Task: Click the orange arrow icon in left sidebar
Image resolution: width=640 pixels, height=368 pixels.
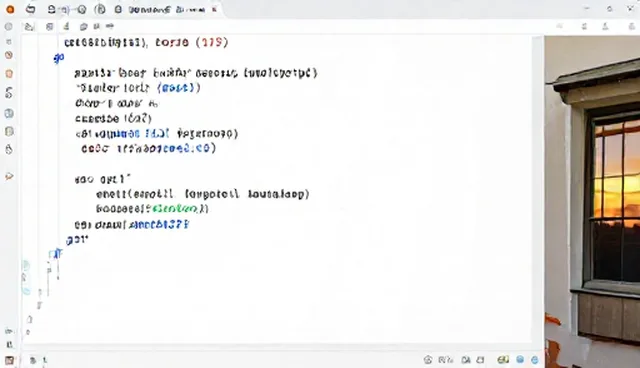Action: (9, 176)
